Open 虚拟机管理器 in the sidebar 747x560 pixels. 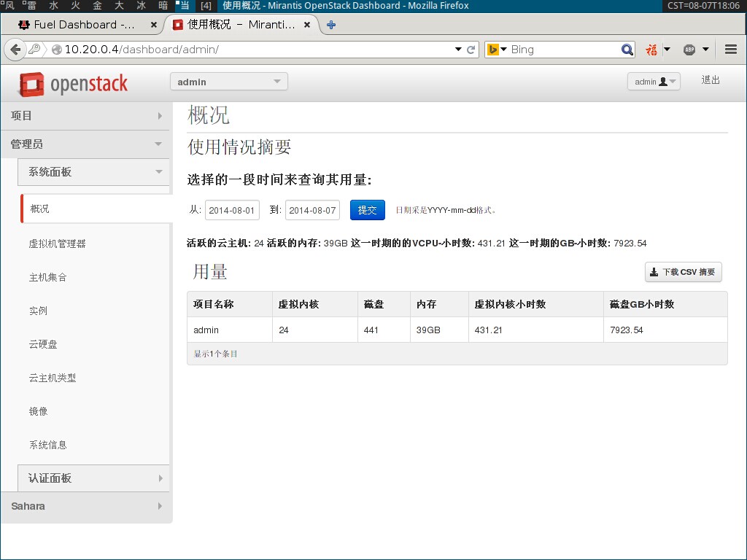coord(58,244)
